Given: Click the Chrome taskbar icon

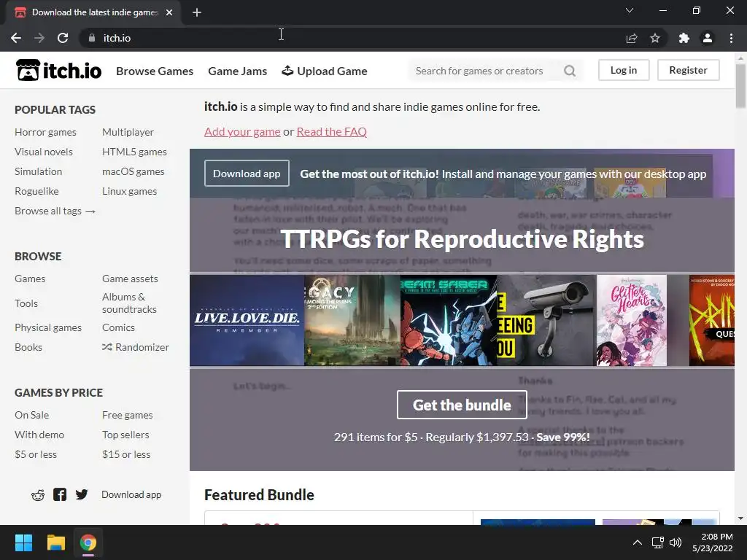Looking at the screenshot, I should 88,542.
